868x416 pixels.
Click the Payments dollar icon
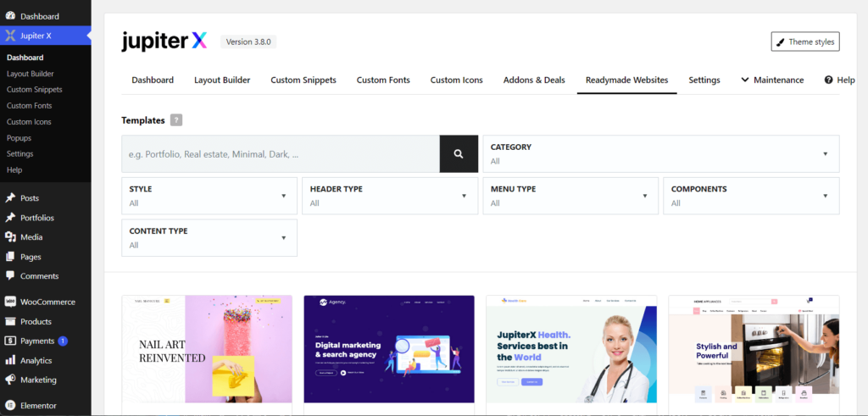point(10,341)
